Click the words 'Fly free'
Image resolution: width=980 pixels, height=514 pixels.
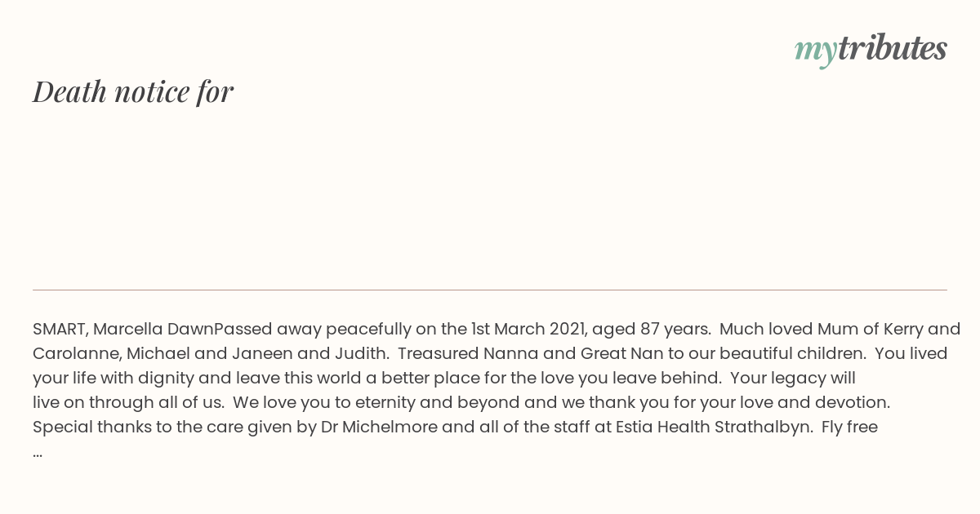click(x=849, y=427)
